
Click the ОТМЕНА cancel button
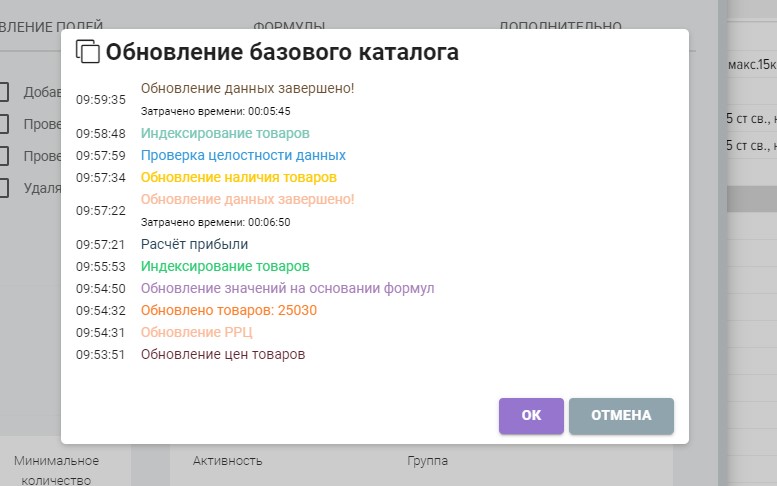click(621, 416)
